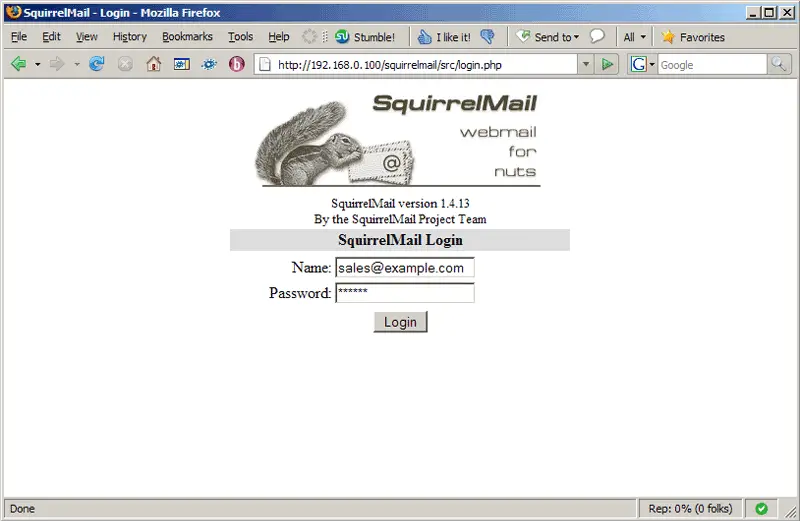Open the forward history dropdown arrow
This screenshot has height=521, width=800.
(77, 65)
